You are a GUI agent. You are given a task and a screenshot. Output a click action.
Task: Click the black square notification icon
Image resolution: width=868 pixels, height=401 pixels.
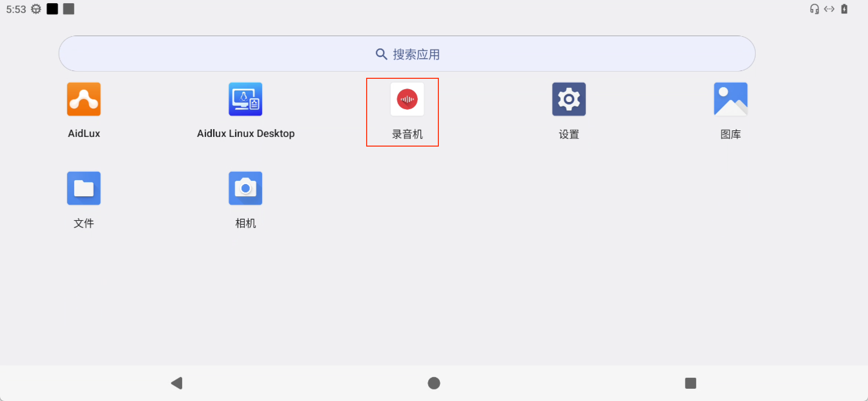[52, 9]
